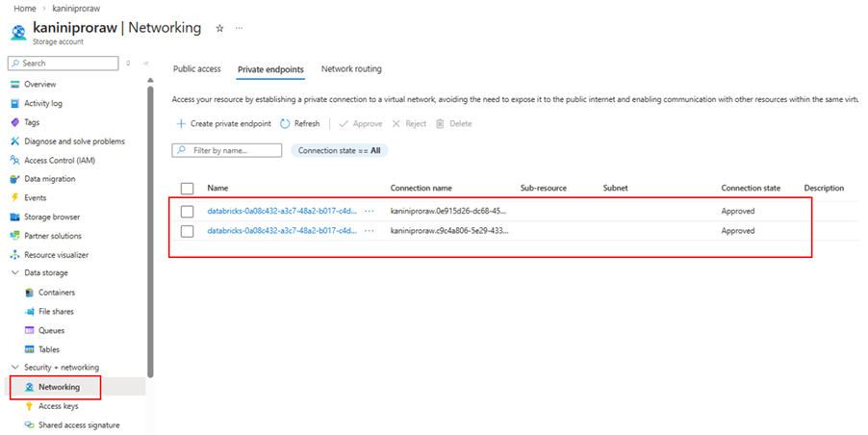The width and height of the screenshot is (868, 435).
Task: Click the Storage browser icon
Action: (14, 217)
